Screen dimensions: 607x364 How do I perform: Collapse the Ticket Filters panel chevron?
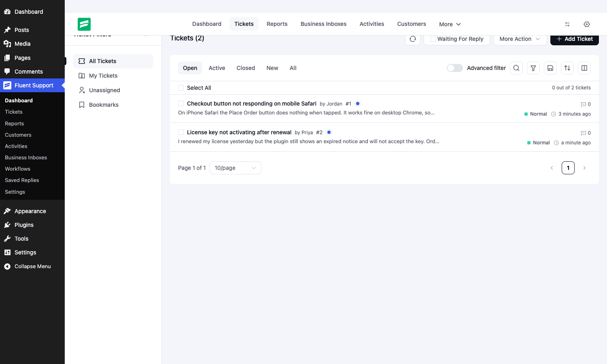coord(146,35)
